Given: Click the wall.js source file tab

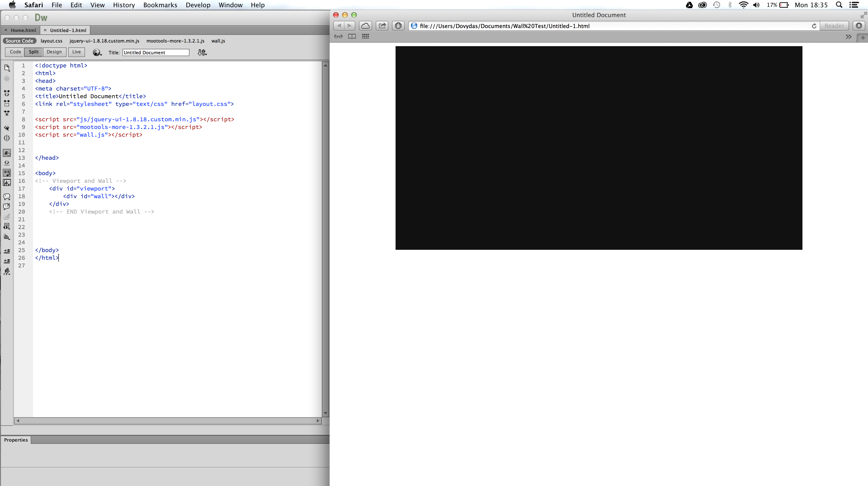Looking at the screenshot, I should pyautogui.click(x=218, y=40).
